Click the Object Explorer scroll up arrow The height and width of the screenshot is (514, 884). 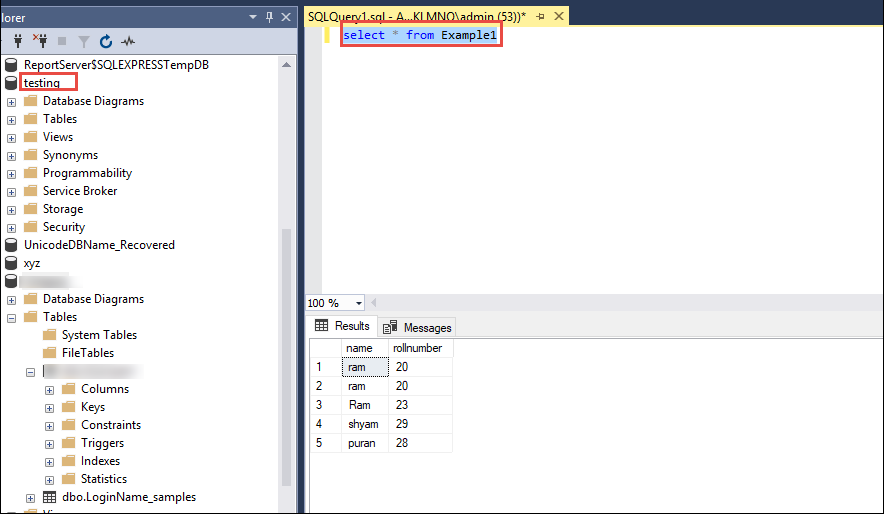286,65
